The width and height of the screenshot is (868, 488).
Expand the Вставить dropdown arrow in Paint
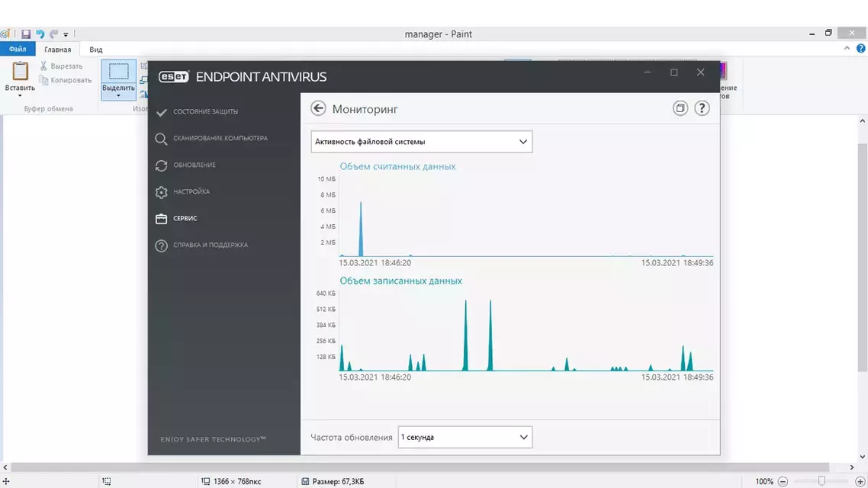[x=20, y=96]
